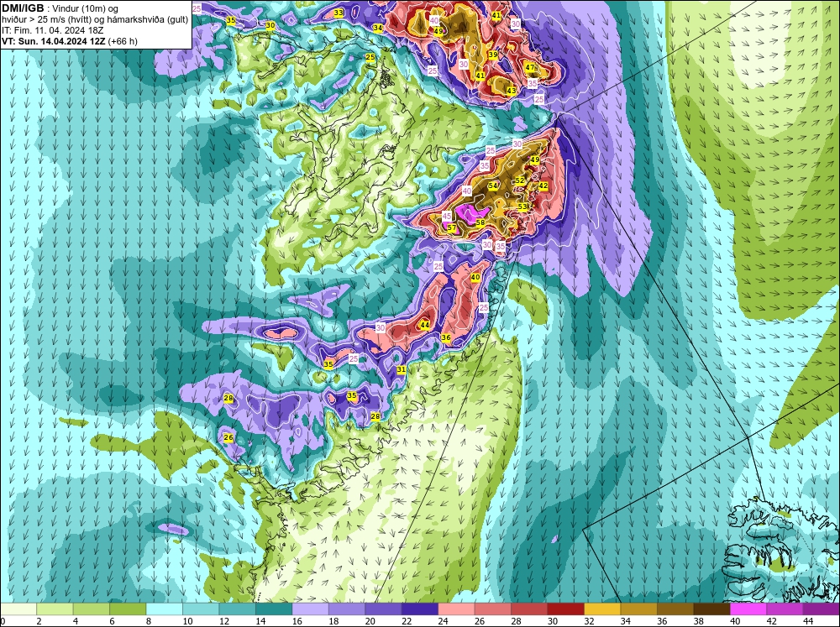Click the legend scale value 20
This screenshot has width=840, height=627.
coord(369,621)
